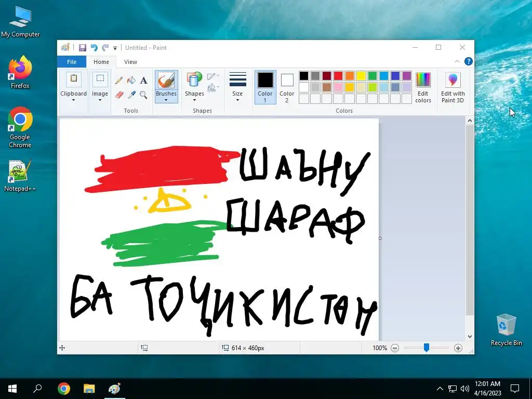Screen dimensions: 532x399
Task: Expand the Brushes dropdown arrow
Action: pyautogui.click(x=166, y=100)
